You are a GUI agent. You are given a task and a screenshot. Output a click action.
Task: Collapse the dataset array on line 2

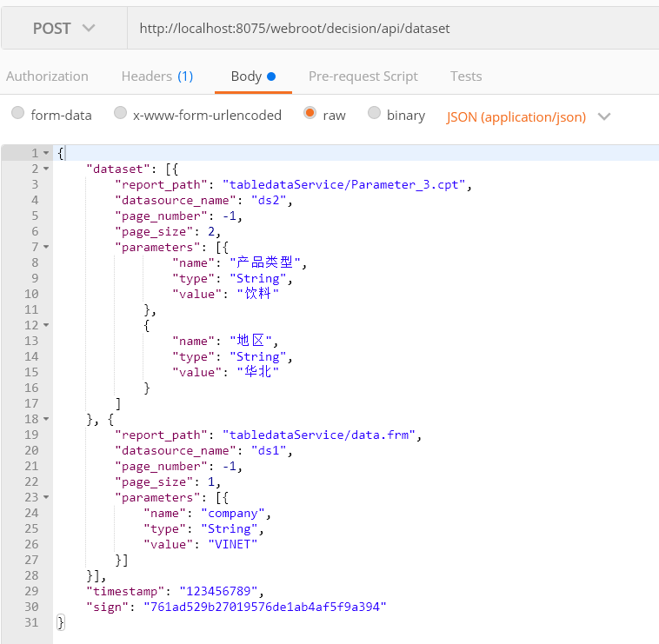[x=46, y=169]
